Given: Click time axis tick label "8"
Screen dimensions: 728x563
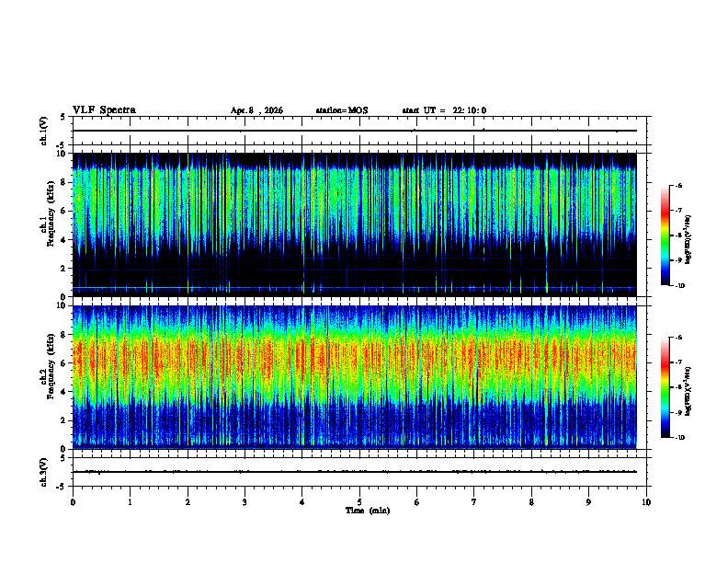Looking at the screenshot, I should pos(531,502).
